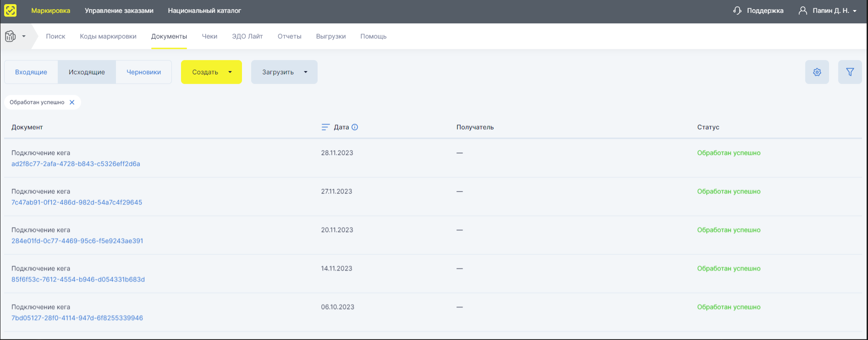Switch to the Черновики tab

(x=143, y=72)
